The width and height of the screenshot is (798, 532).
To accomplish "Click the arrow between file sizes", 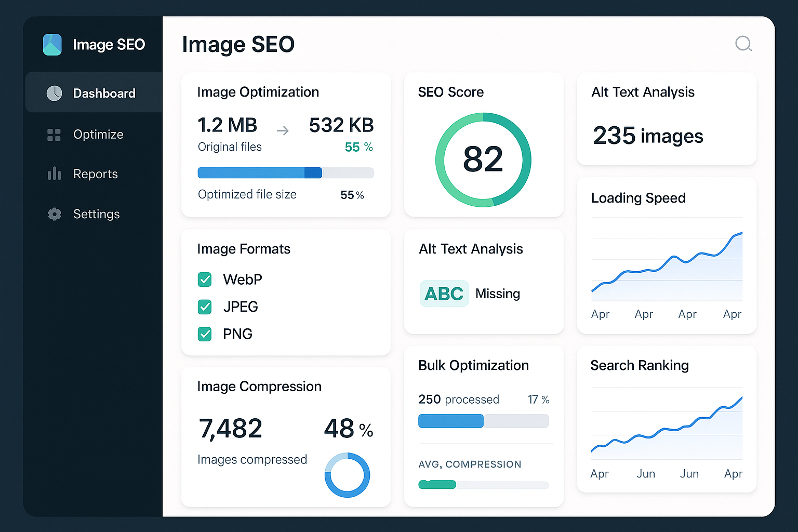I will tap(283, 131).
